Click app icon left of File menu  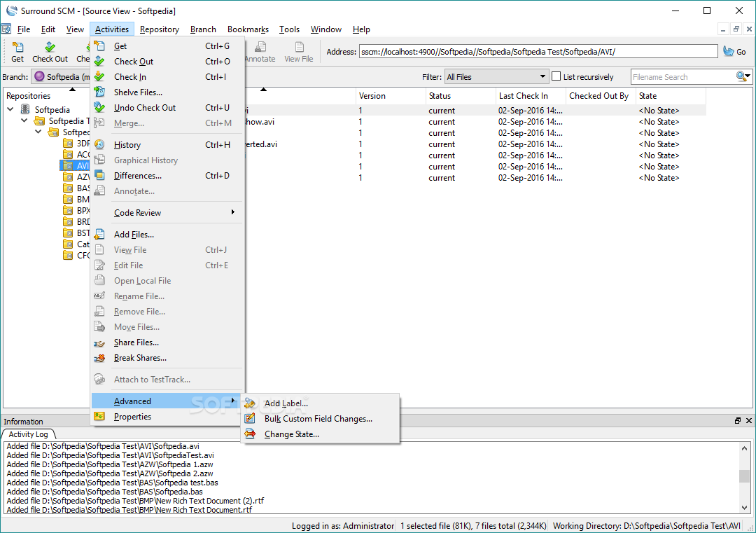click(6, 29)
